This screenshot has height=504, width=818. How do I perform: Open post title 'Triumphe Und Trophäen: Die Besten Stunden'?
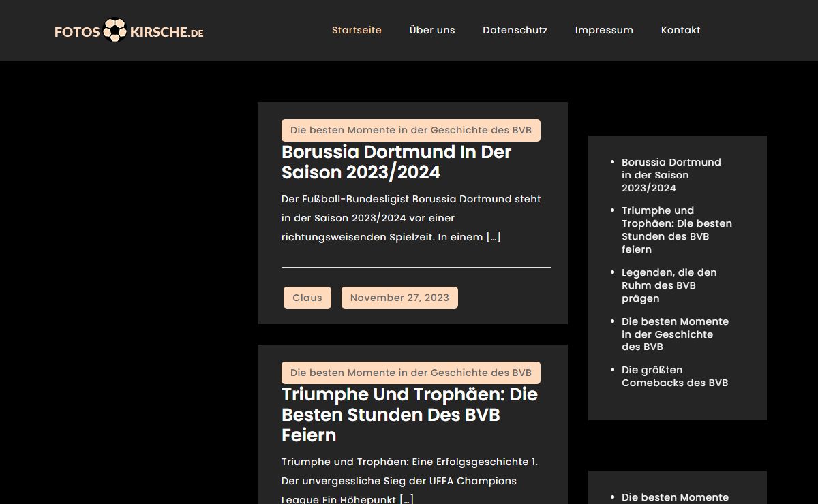410,415
